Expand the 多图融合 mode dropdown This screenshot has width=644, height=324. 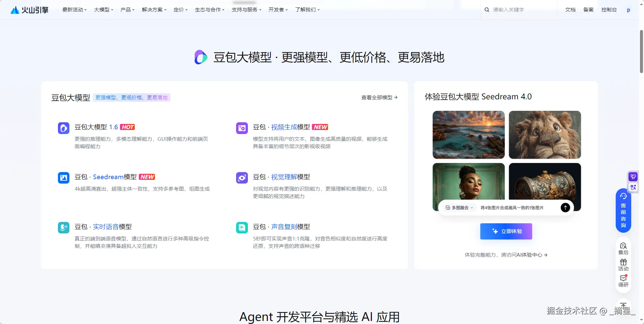point(459,208)
